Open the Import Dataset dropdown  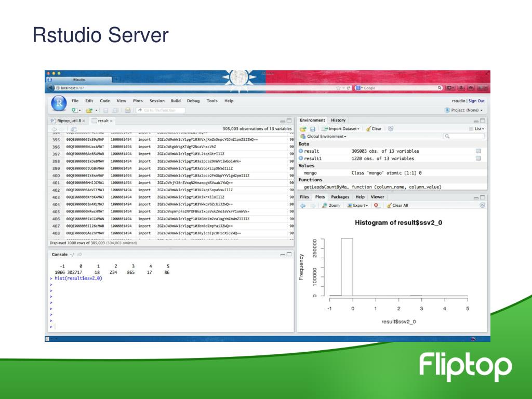pos(340,129)
